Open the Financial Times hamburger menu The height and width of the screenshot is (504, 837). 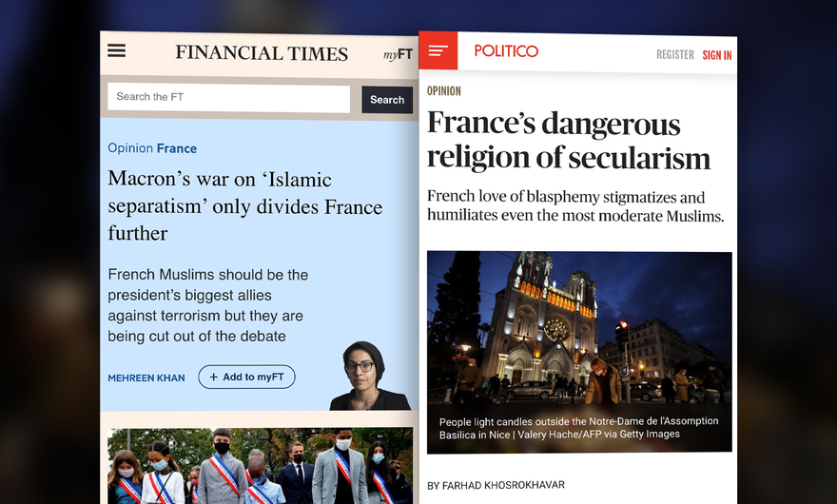[x=116, y=50]
